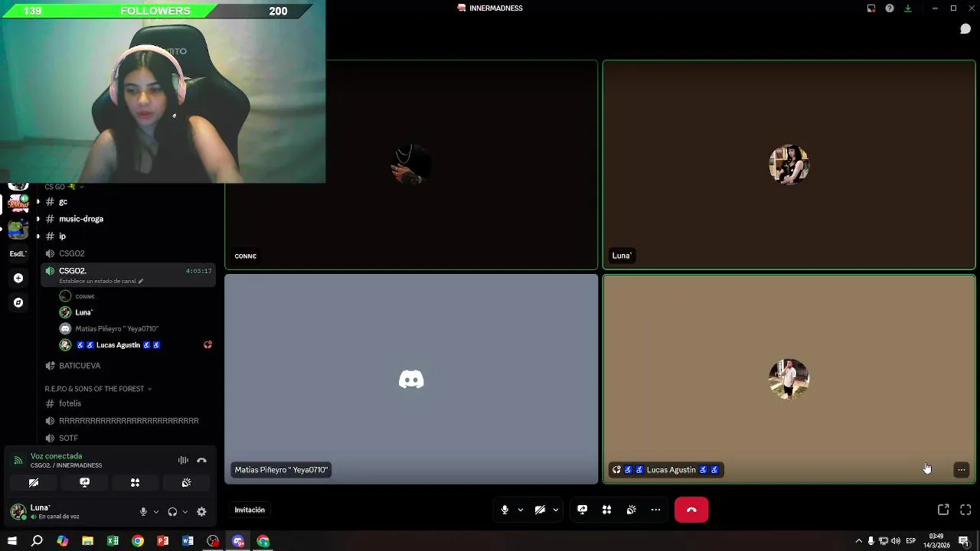
Task: Click deafened headphone icon beside Lucas Agustín
Action: [207, 345]
